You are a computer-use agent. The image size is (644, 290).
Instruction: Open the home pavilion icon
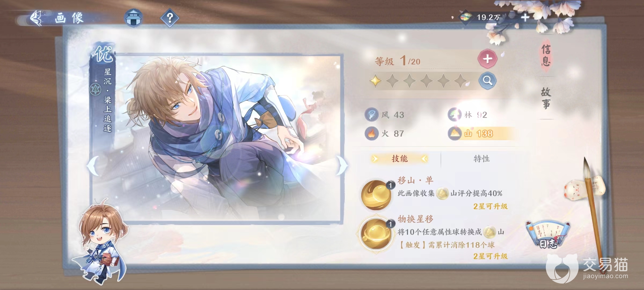pyautogui.click(x=133, y=18)
